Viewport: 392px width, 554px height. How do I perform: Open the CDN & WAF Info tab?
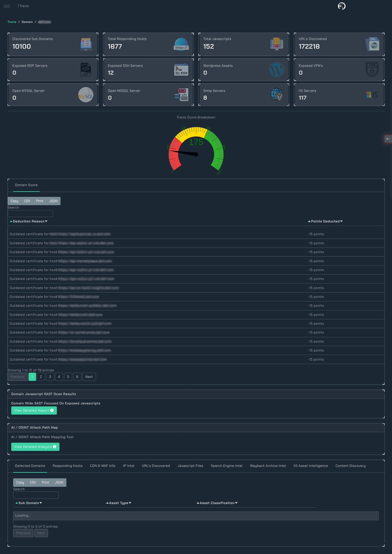point(103,466)
